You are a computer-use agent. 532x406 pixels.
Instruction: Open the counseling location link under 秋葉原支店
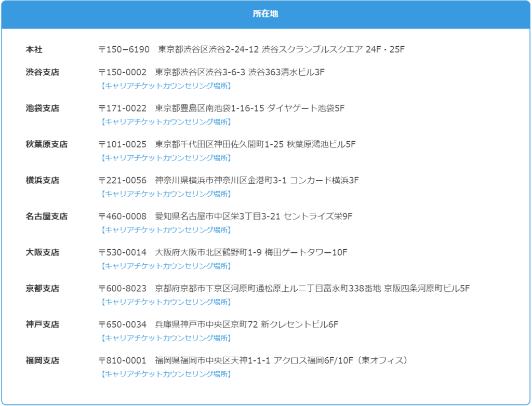point(166,158)
